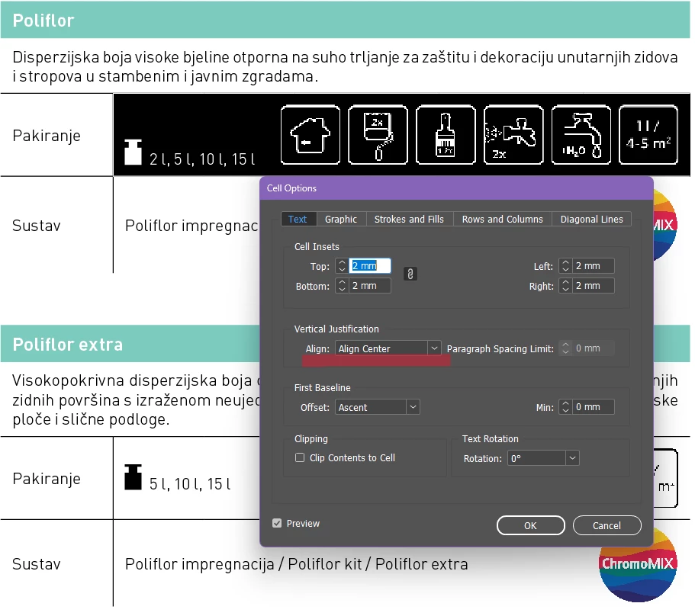Click the Paragraph Spacing Limit stepper
The height and width of the screenshot is (616, 695).
click(x=565, y=348)
